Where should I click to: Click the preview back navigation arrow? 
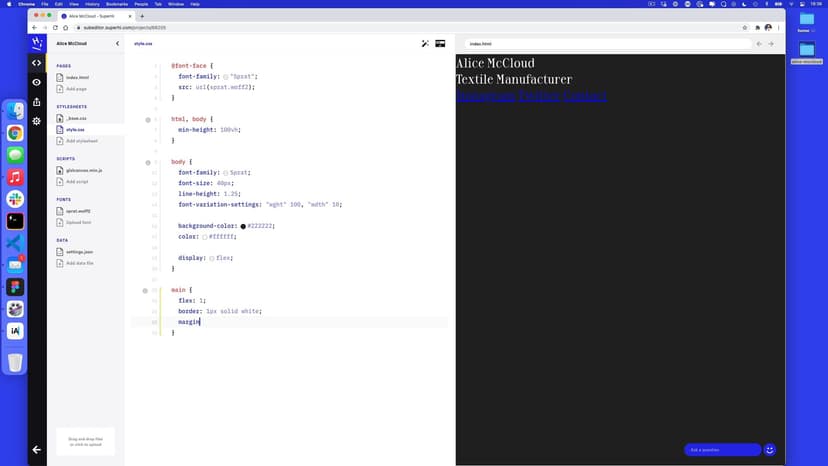click(x=759, y=44)
